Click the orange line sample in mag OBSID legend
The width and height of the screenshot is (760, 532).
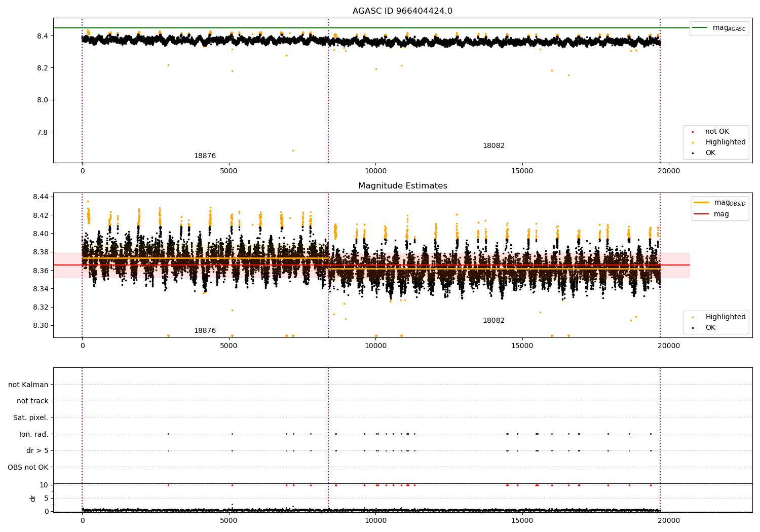702,202
